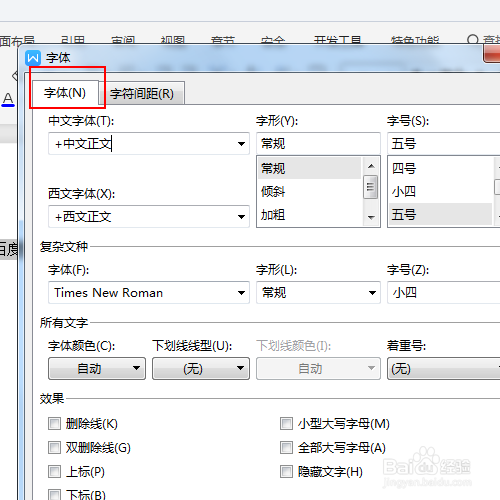Click the WPS logo icon in dialog title
The width and height of the screenshot is (500, 500).
coord(33,58)
